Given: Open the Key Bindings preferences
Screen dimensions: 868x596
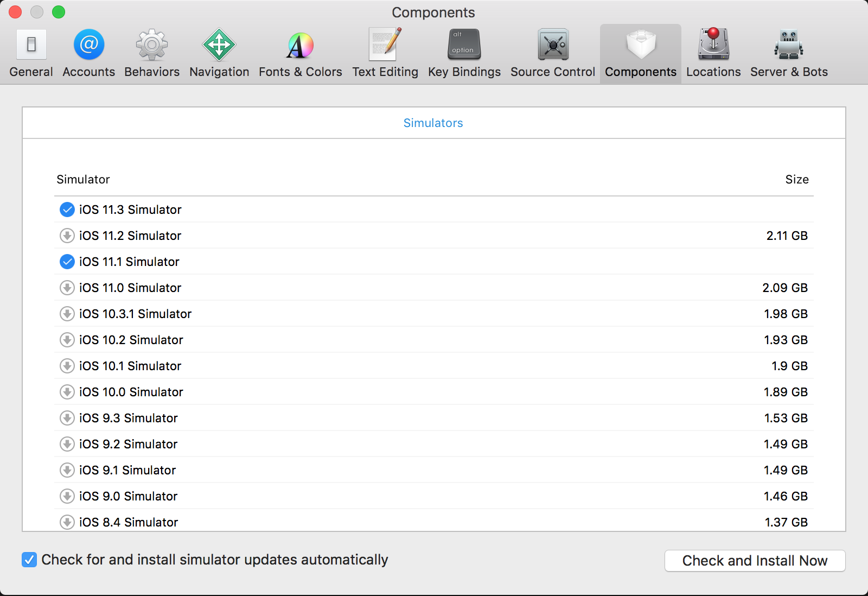Looking at the screenshot, I should [464, 54].
